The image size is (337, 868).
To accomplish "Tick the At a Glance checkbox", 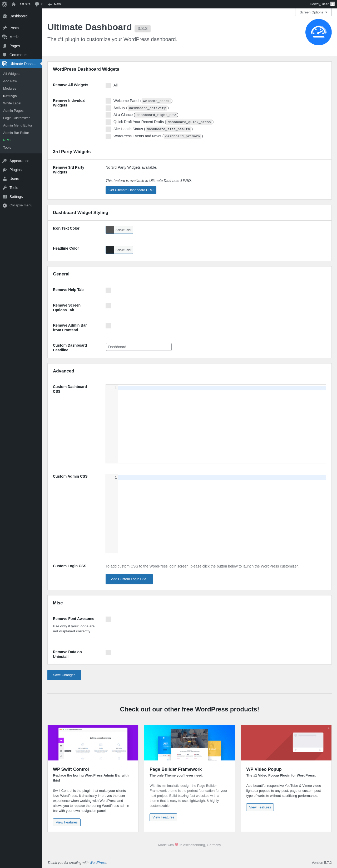I will click(x=108, y=115).
